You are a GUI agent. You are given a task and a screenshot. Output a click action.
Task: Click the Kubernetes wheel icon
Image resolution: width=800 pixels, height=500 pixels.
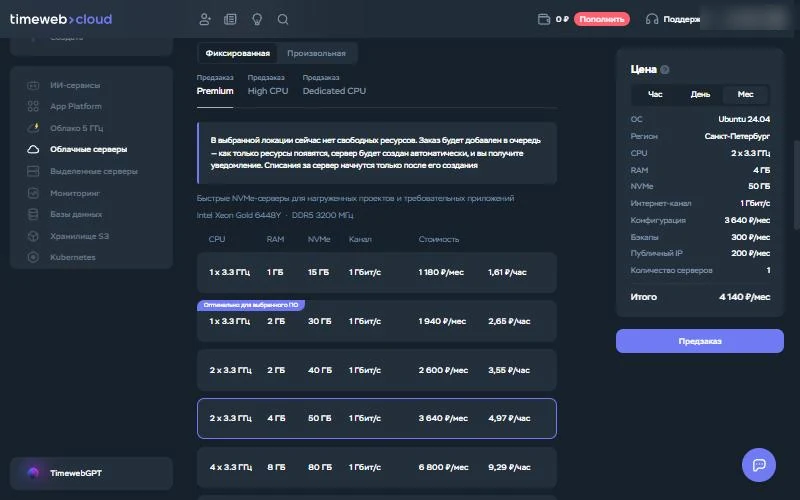pos(33,257)
